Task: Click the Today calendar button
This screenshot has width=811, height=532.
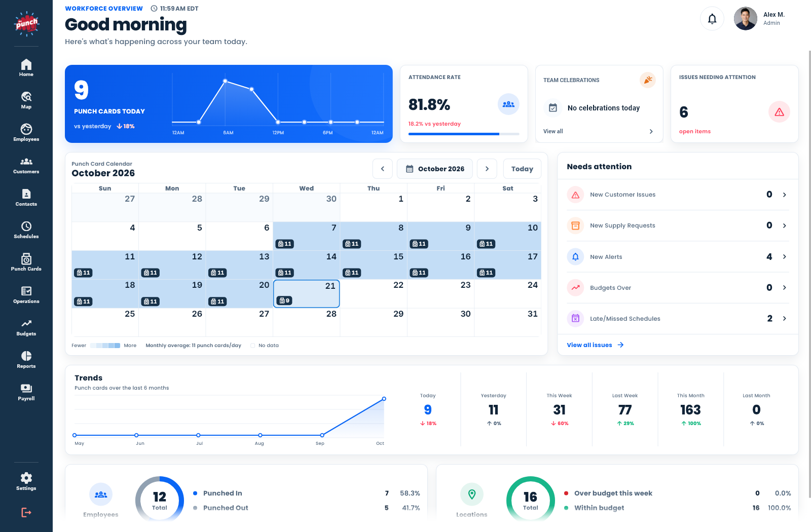Action: 522,169
